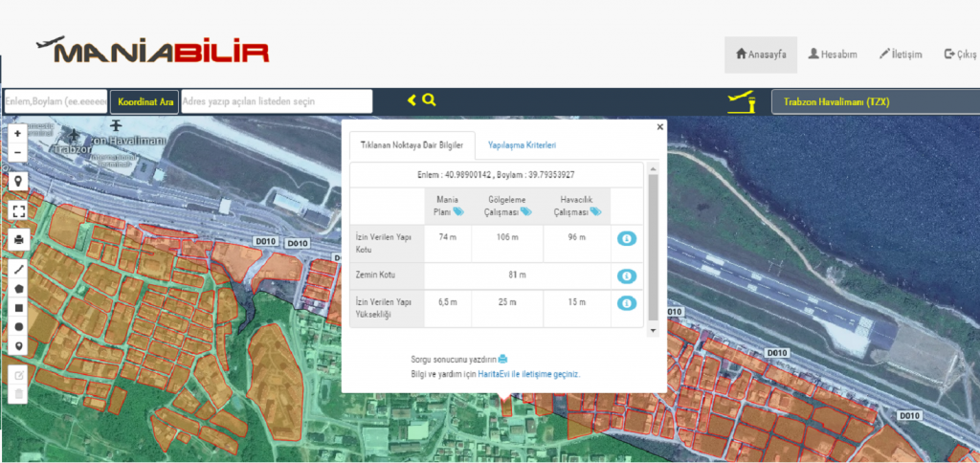Click the search magnifier icon
The image size is (980, 463).
tap(429, 100)
